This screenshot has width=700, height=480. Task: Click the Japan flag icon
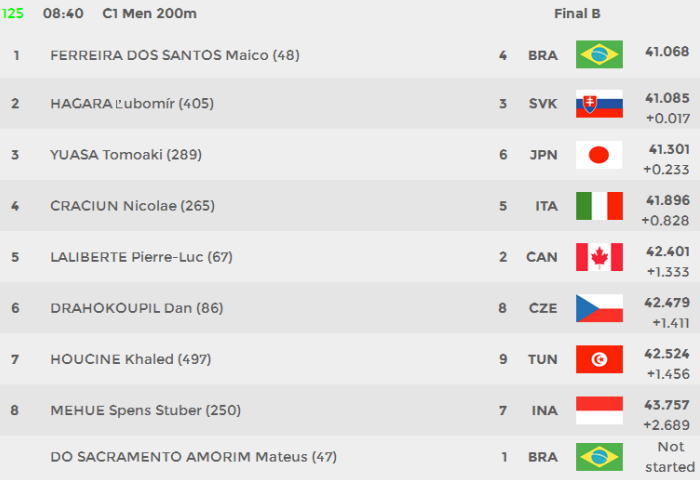(x=599, y=155)
